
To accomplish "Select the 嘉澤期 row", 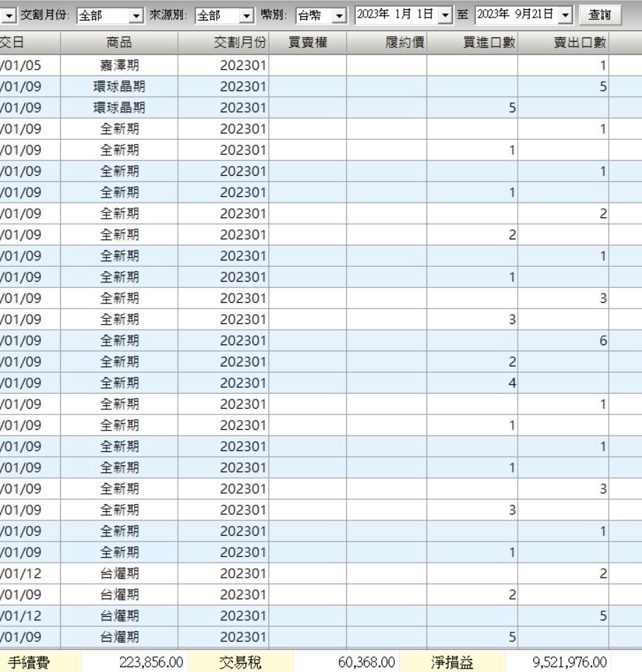I will point(119,66).
